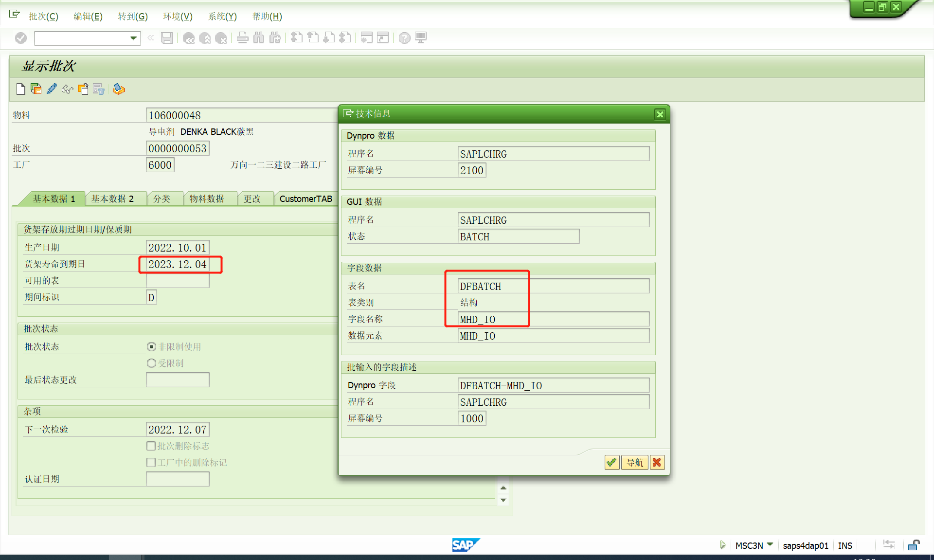This screenshot has height=560, width=934.
Task: Click the Find Next binoculars-plus icon
Action: point(275,38)
